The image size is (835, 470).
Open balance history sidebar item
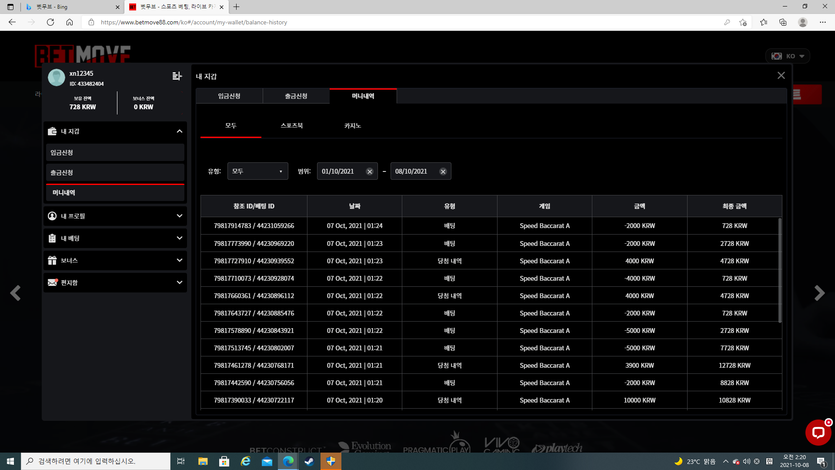tap(115, 193)
